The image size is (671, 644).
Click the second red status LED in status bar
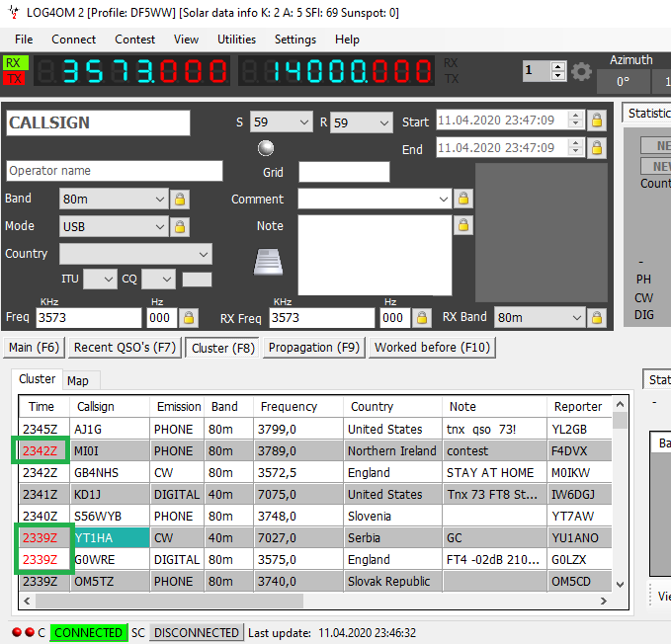[x=30, y=632]
